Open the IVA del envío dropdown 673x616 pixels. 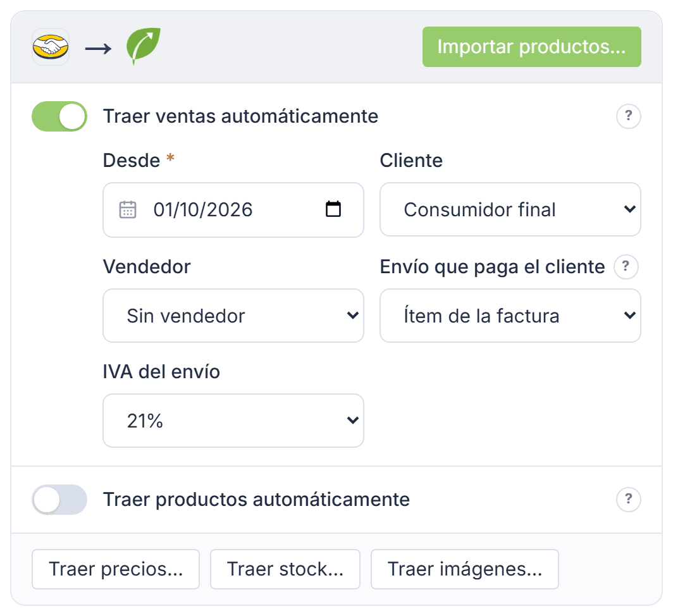233,421
